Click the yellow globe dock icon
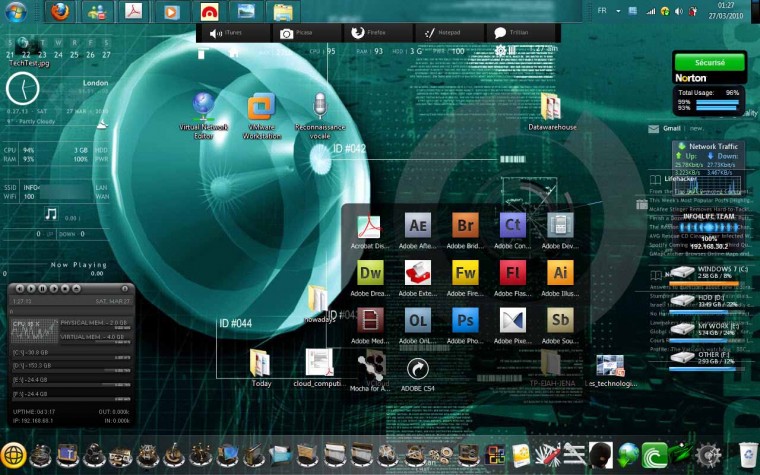Viewport: 760px width, 475px height. pyautogui.click(x=14, y=456)
